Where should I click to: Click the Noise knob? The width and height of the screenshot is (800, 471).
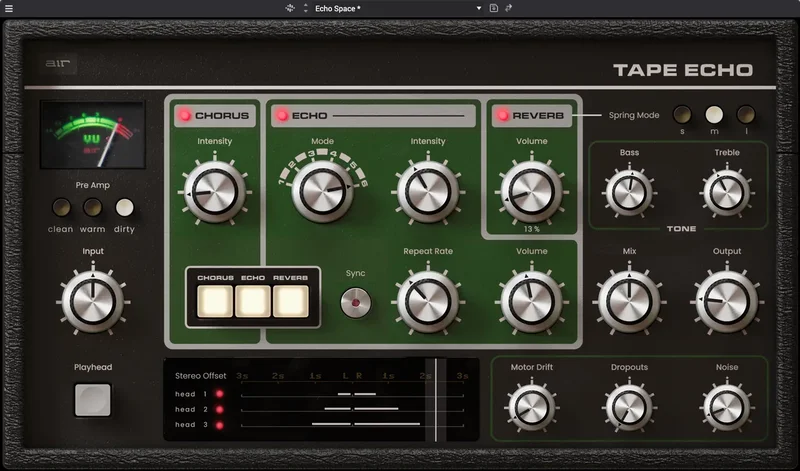pos(727,408)
